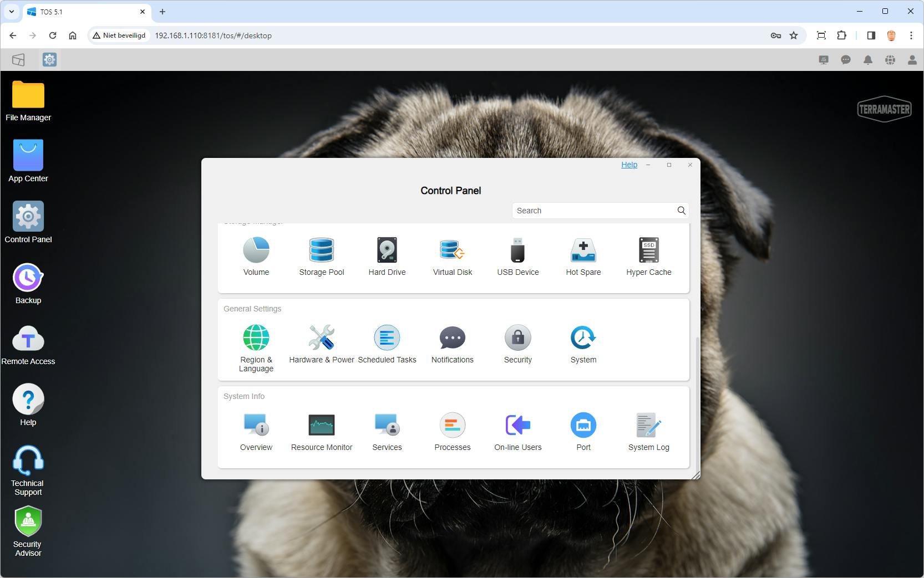Close the TOS 5.1 browser tab
The image size is (924, 578).
tap(143, 12)
